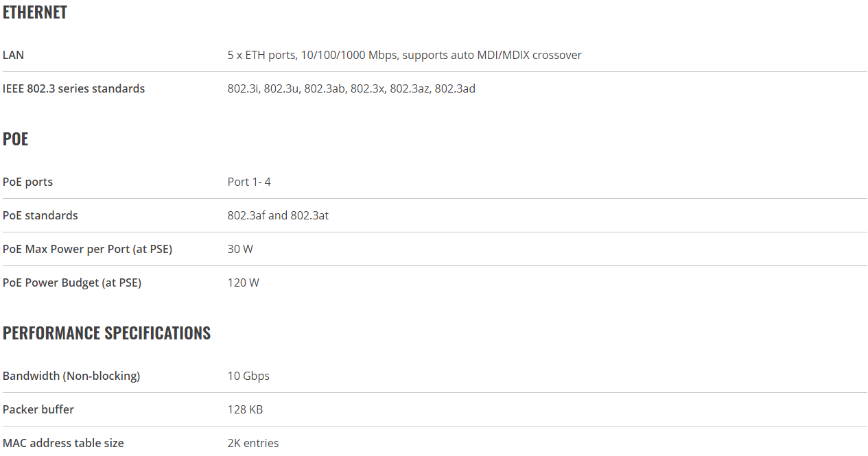Click the 120 W value

coord(244,283)
